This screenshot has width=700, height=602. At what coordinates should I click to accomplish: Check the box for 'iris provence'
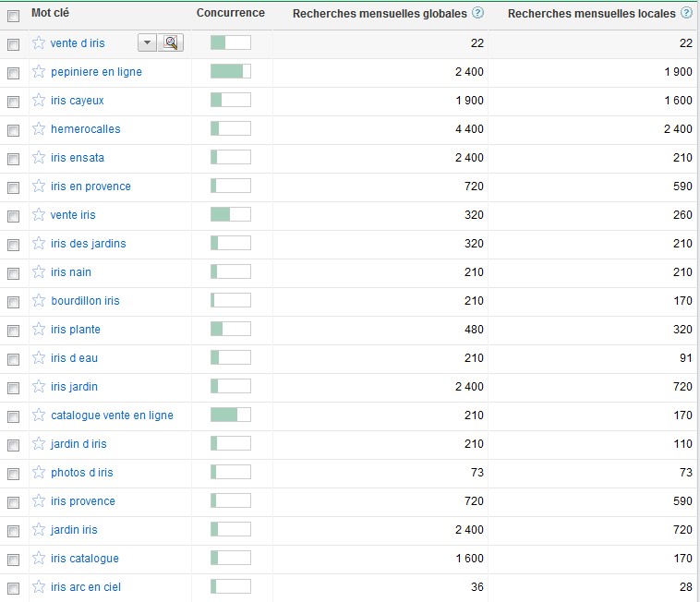click(x=14, y=502)
